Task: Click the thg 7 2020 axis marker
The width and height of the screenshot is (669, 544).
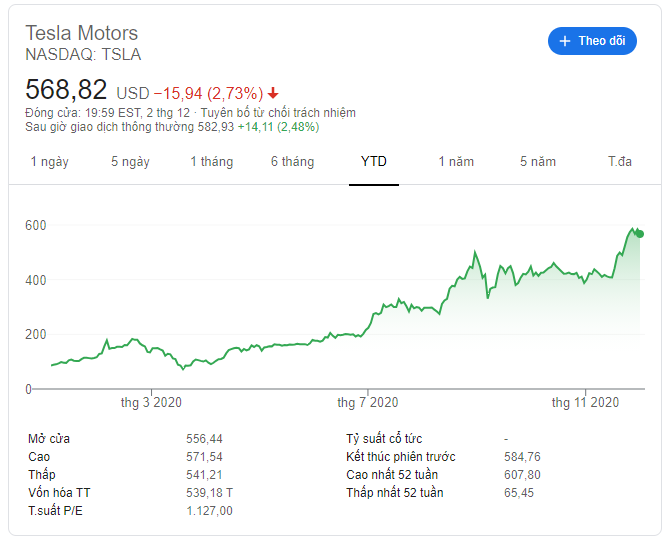Action: [x=368, y=402]
